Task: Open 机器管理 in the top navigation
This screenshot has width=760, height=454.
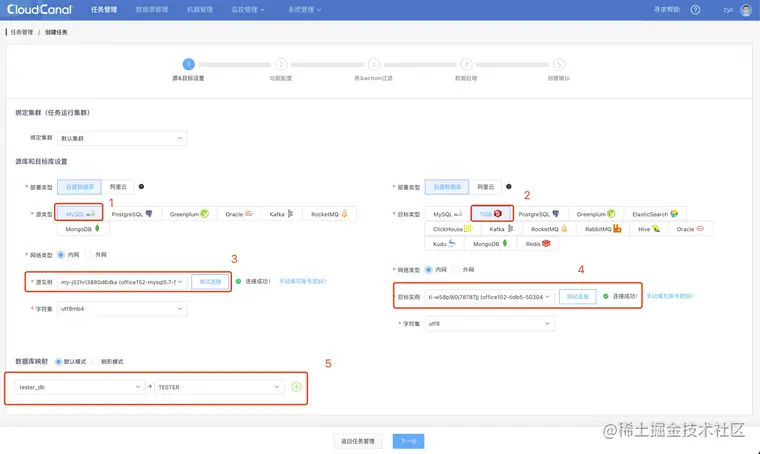Action: pos(200,10)
